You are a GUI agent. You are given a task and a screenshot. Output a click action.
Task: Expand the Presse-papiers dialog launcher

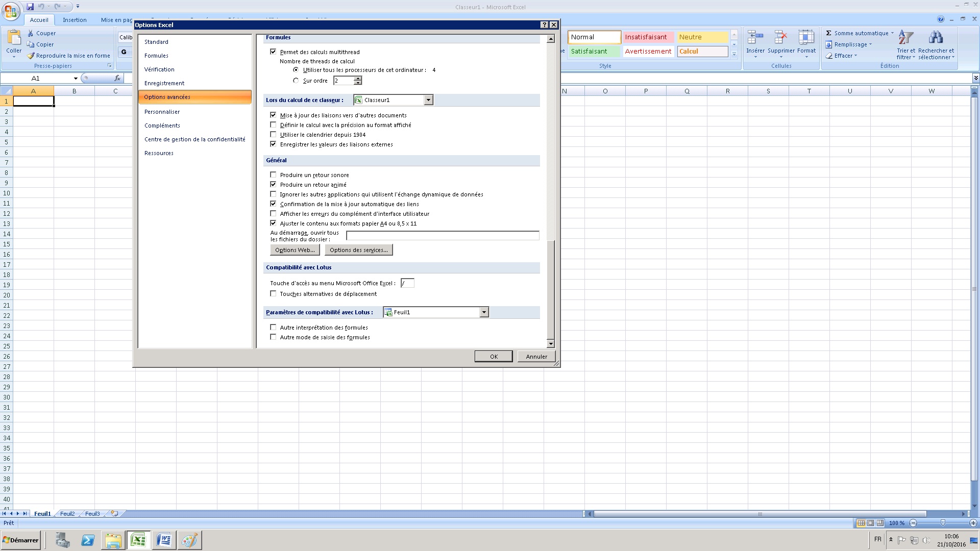point(109,66)
